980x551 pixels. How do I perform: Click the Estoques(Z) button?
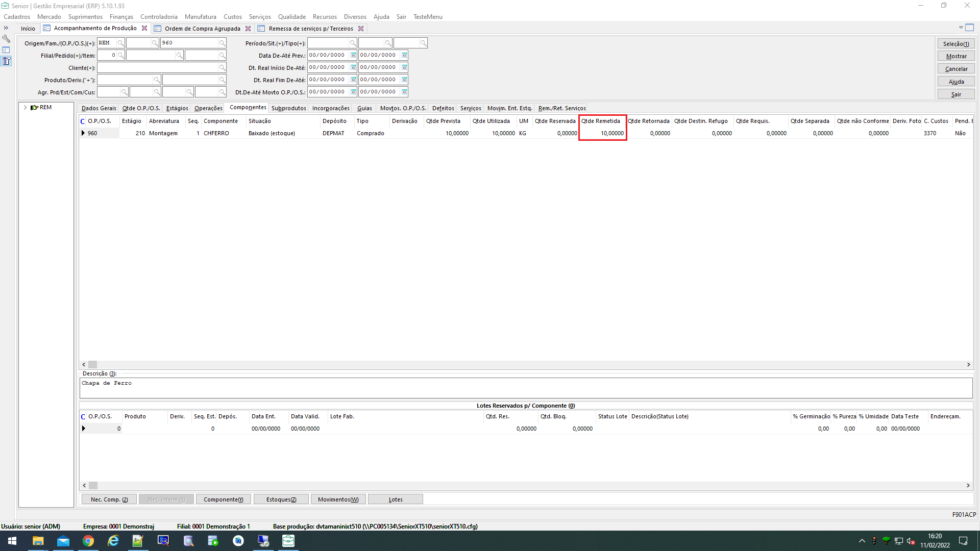[x=281, y=499]
